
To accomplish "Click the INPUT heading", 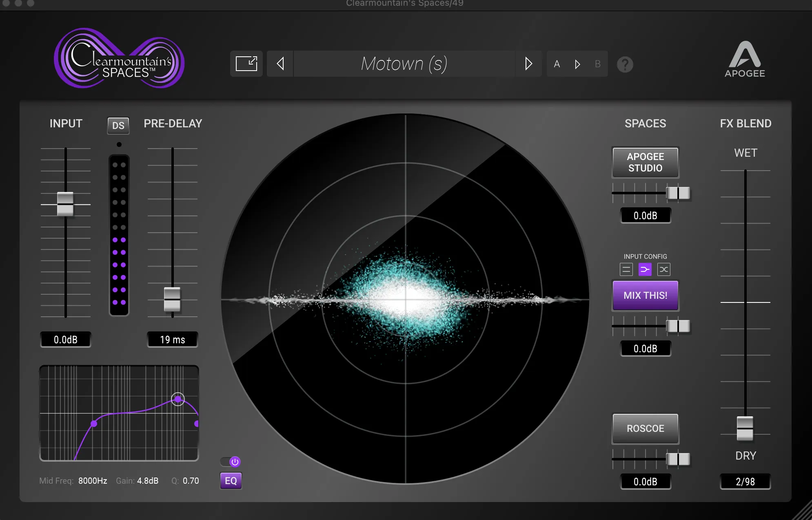I will pyautogui.click(x=66, y=124).
